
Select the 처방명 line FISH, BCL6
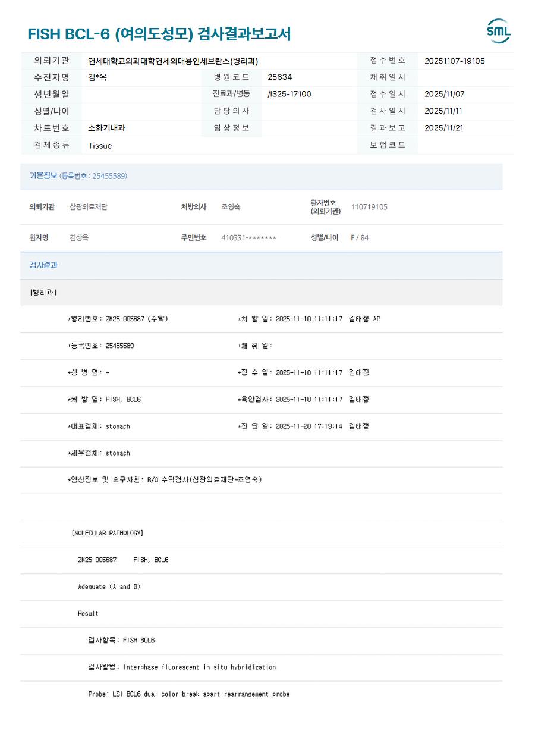[x=104, y=399]
